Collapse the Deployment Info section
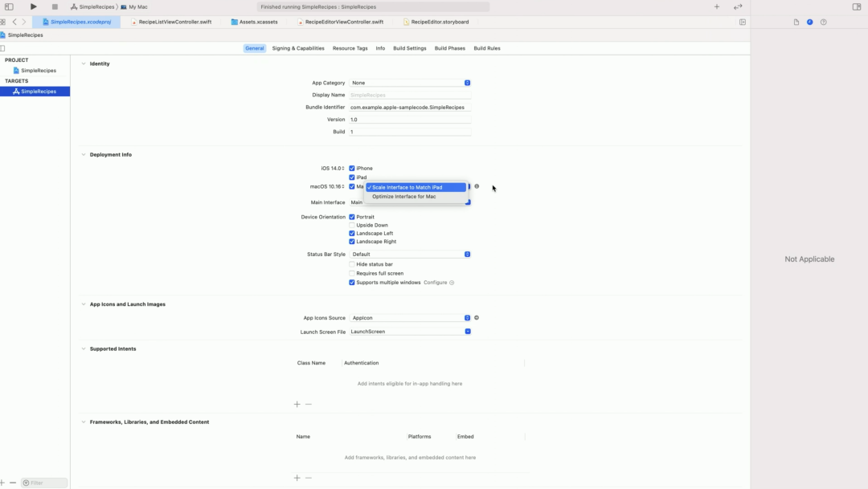 point(84,155)
